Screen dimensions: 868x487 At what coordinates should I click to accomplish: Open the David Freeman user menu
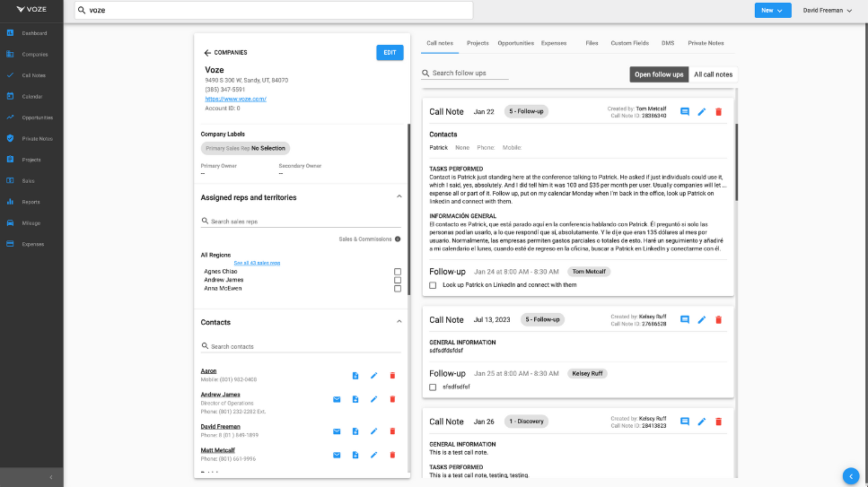coord(827,11)
